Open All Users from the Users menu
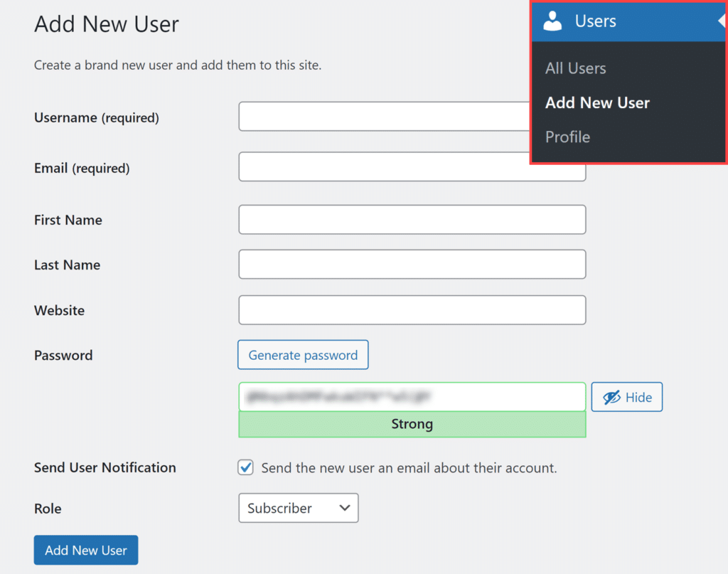728x574 pixels. pos(575,68)
